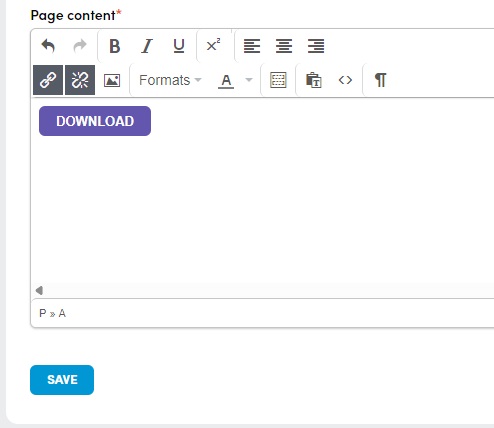Apply text color with the A icon
The image size is (494, 428).
226,80
